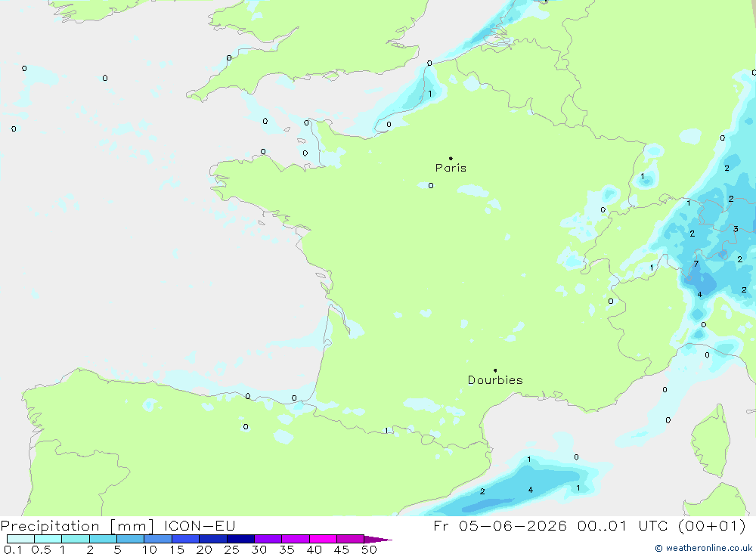This screenshot has width=756, height=554.
Task: Click the precipitation value "7" on the map
Action: pos(696,264)
